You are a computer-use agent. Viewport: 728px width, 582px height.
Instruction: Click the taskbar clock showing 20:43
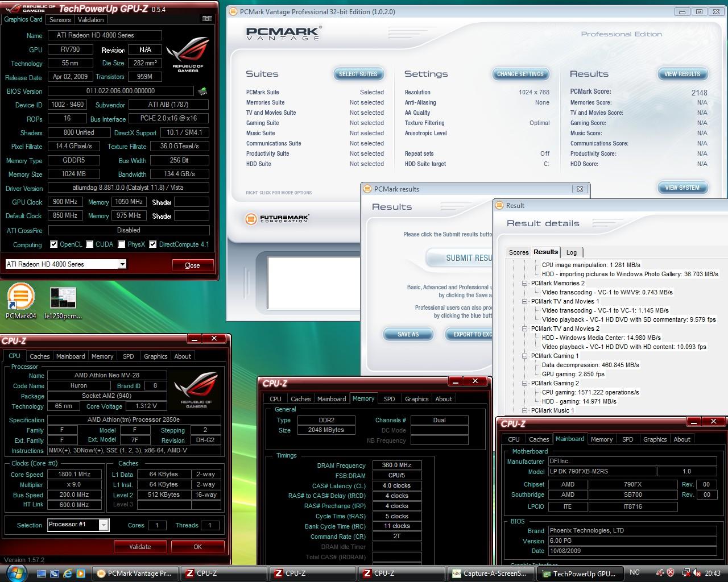(x=713, y=573)
